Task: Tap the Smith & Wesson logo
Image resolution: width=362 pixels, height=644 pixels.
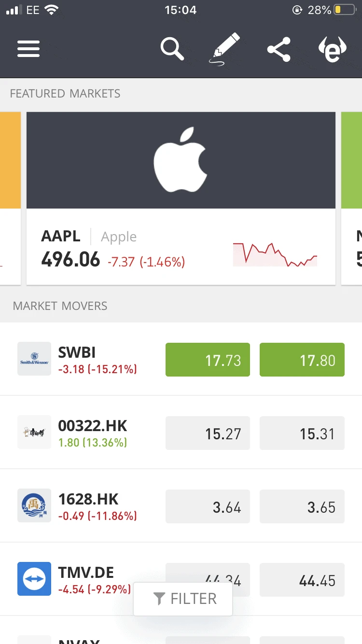Action: 34,359
